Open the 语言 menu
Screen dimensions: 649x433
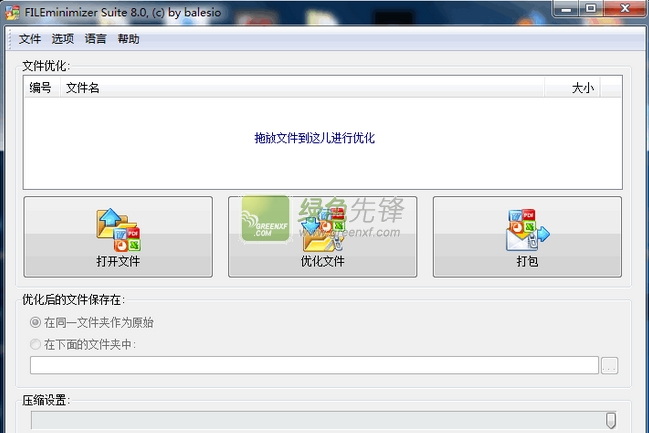pos(96,39)
